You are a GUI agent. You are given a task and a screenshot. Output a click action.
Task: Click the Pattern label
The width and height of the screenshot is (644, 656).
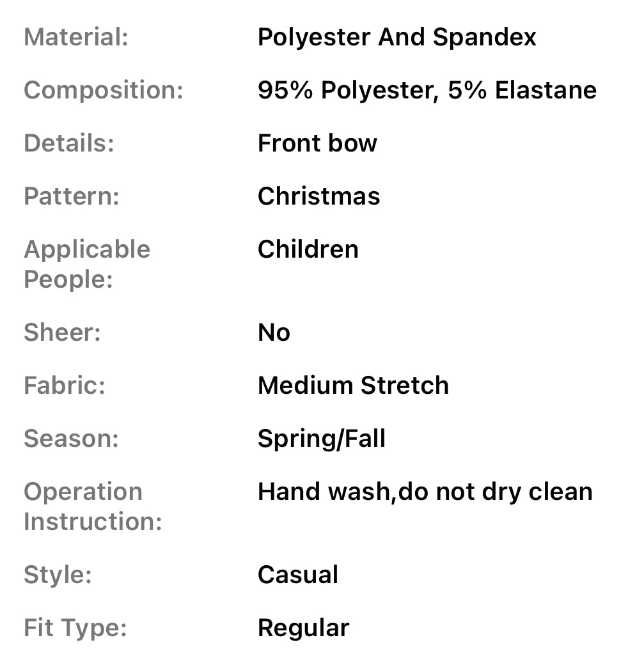tap(72, 196)
